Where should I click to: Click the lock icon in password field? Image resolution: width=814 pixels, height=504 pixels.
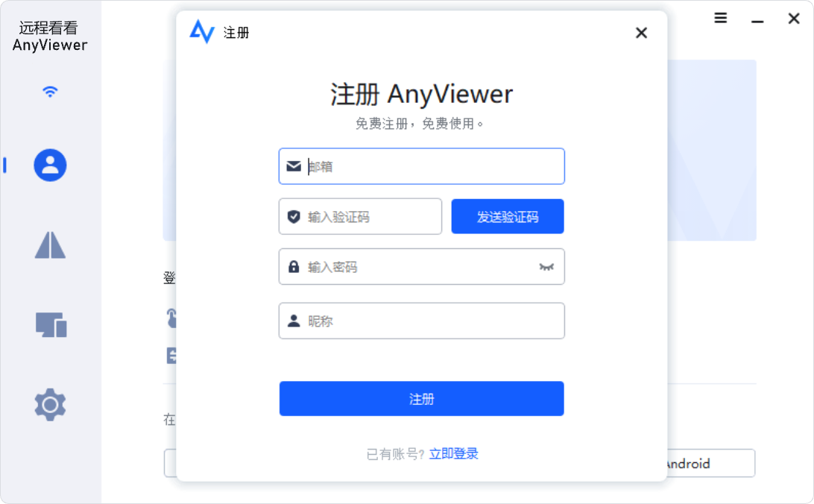pos(294,267)
